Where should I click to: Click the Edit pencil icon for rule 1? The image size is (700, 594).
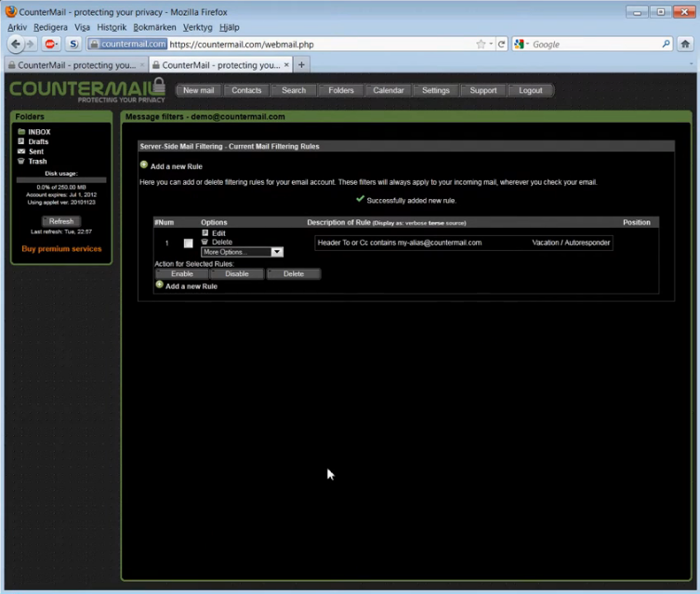point(205,233)
